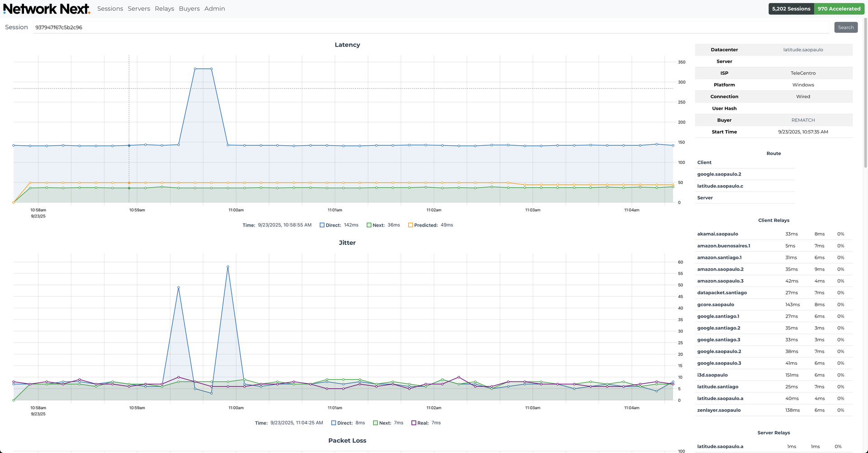Click the Start Time value 10:57:35 AM
The image size is (868, 453).
[803, 132]
